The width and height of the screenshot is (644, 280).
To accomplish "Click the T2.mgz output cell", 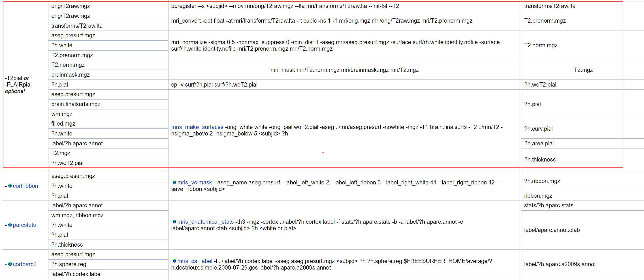I will click(x=584, y=70).
